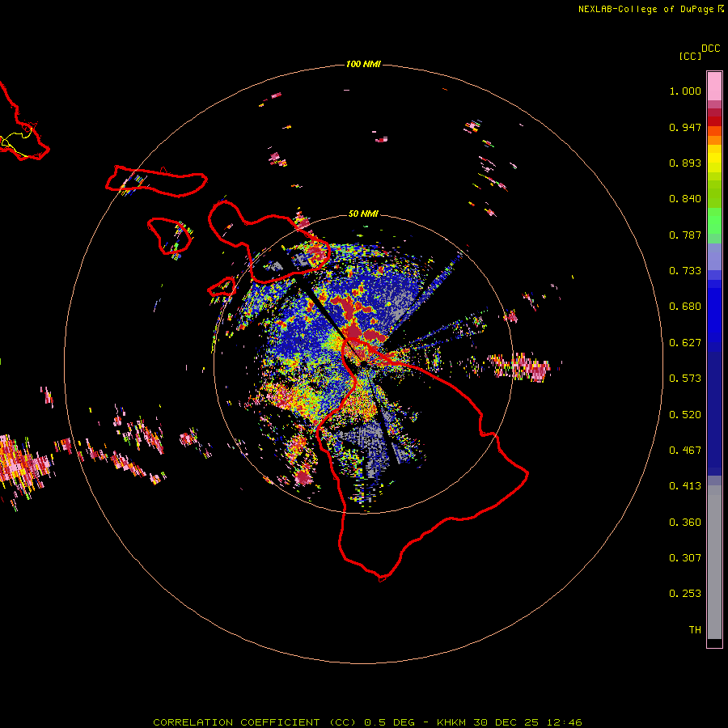Viewport: 728px width, 728px height.
Task: Click the gray lower segment of the color bar
Action: 714,562
